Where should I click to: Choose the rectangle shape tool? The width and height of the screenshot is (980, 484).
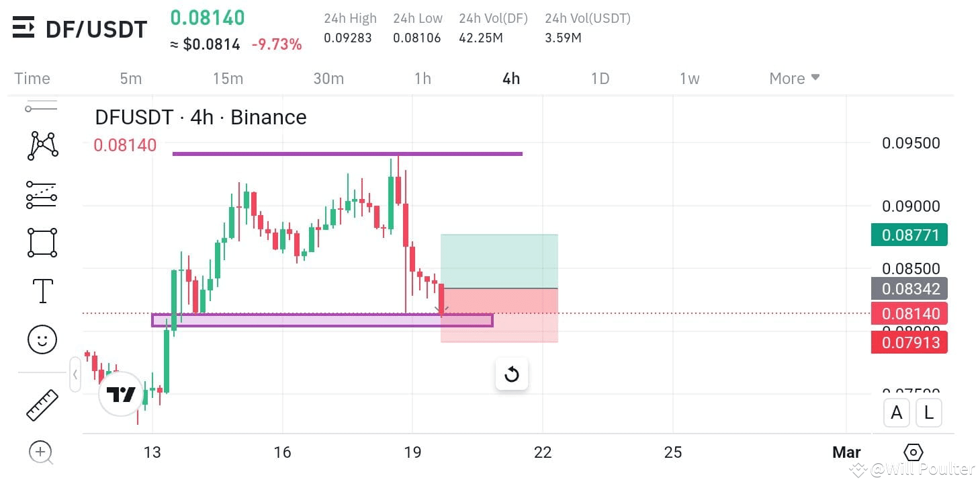42,242
